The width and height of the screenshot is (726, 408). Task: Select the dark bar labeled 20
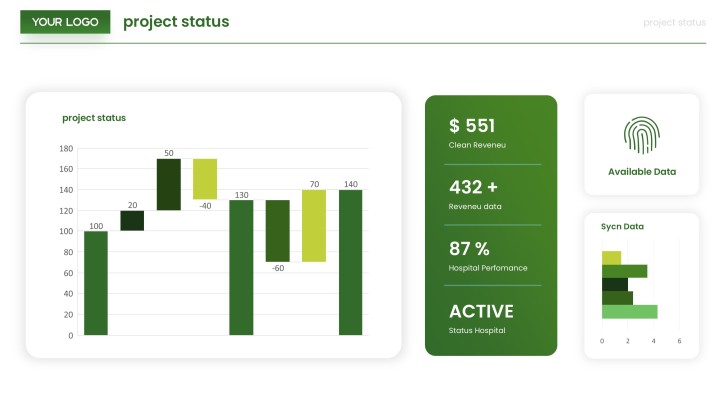[132, 220]
